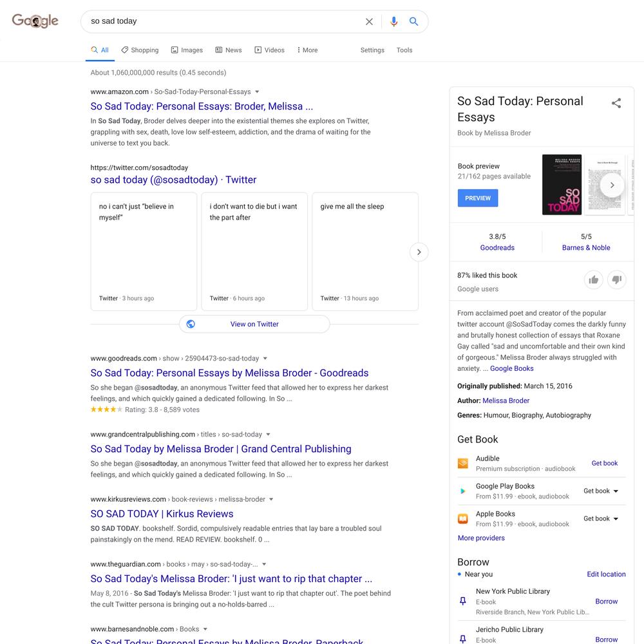Open the Amazon result options arrow
The height and width of the screenshot is (644, 644).
point(257,91)
